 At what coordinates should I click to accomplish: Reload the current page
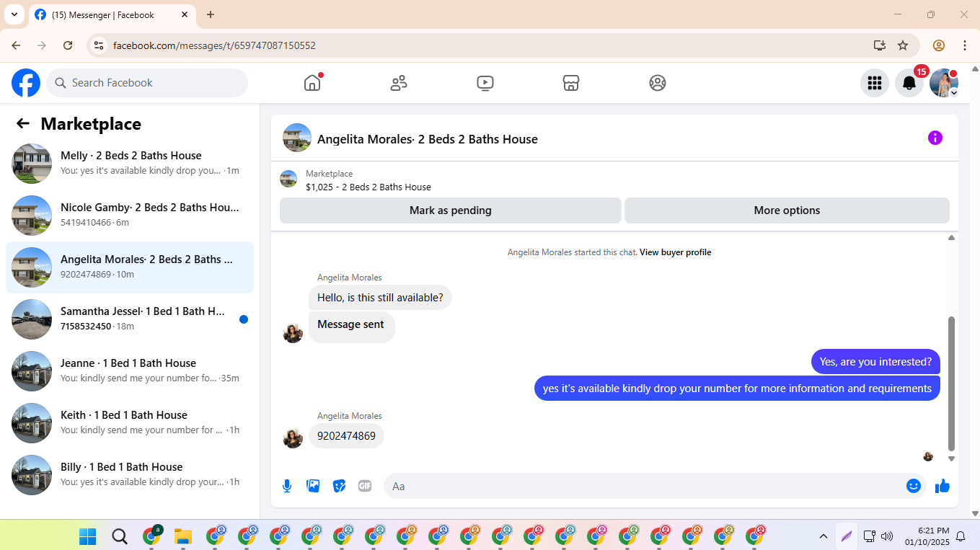pos(68,45)
